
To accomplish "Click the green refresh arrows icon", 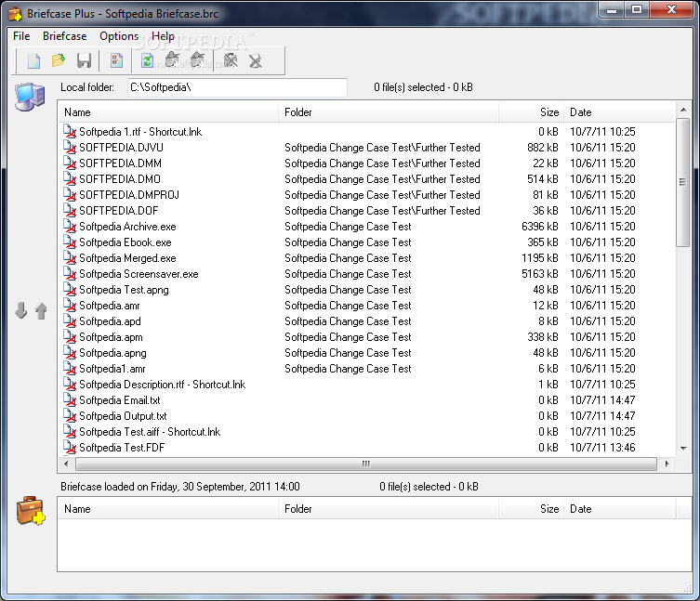I will [x=147, y=60].
